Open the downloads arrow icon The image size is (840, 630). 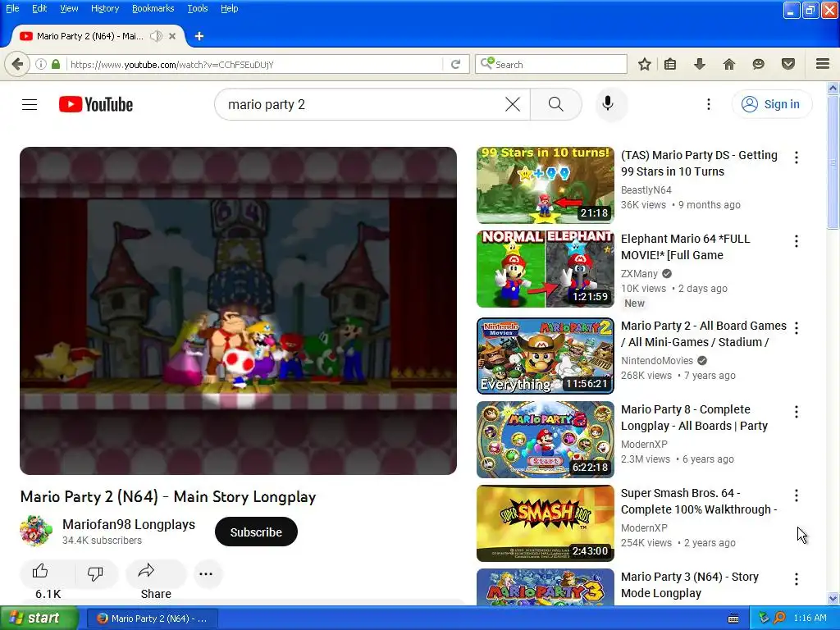tap(700, 64)
